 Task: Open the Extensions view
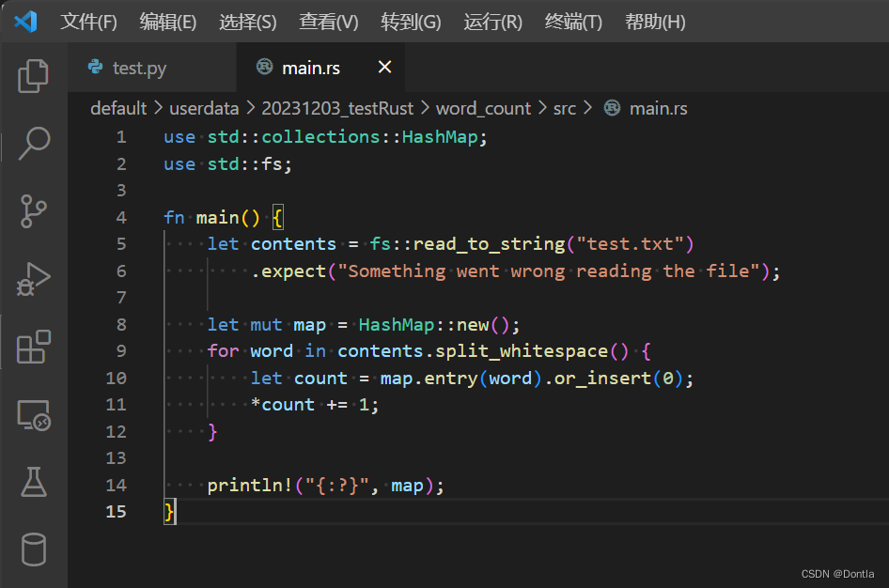pyautogui.click(x=34, y=347)
